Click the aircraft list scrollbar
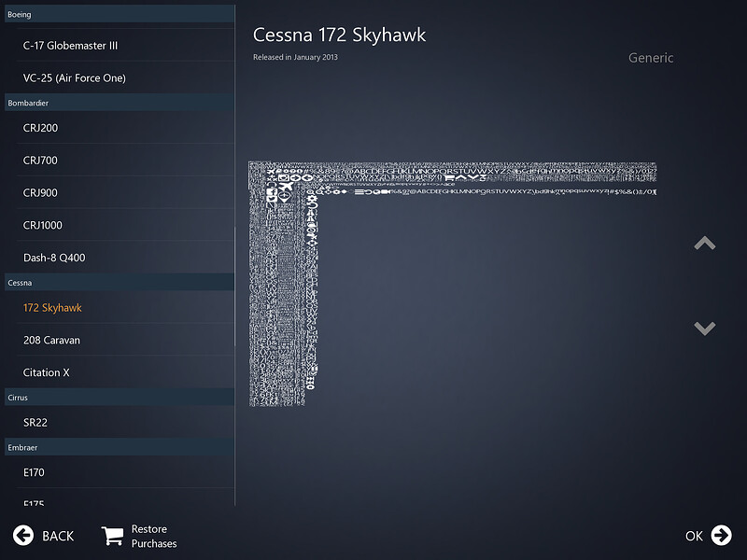The width and height of the screenshot is (747, 560). coord(235,286)
